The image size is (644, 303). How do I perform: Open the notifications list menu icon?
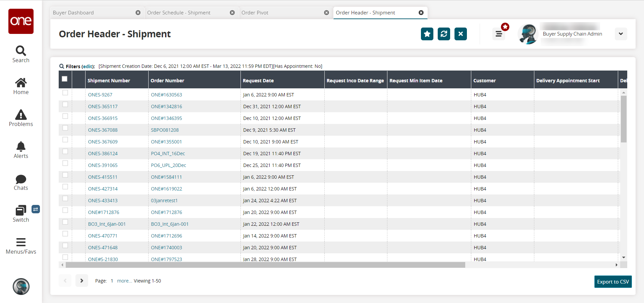click(499, 34)
